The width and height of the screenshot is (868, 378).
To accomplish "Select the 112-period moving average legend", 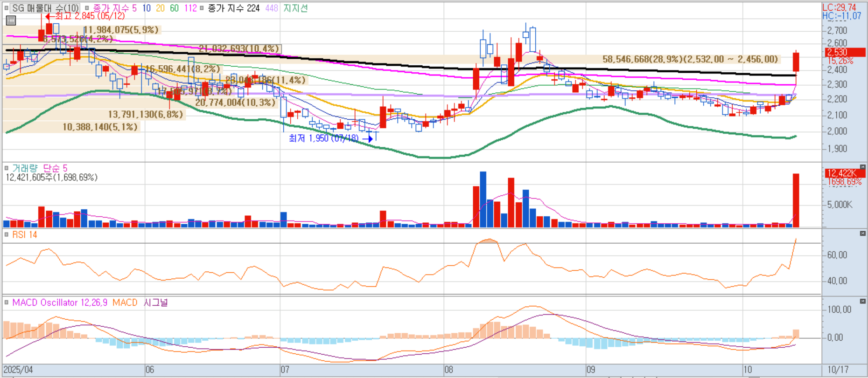I will [x=190, y=8].
